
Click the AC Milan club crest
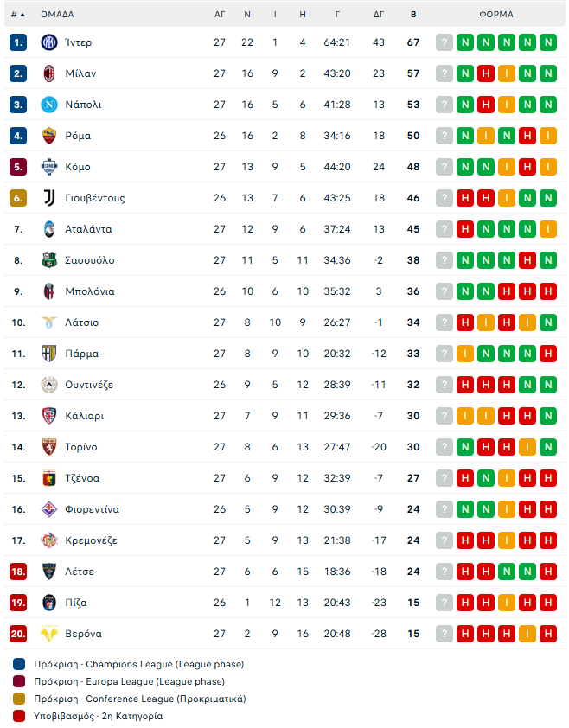[x=48, y=73]
